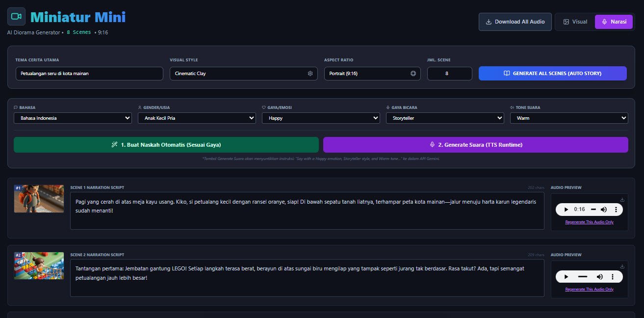The width and height of the screenshot is (644, 318).
Task: Seek the Scene 2 audio progress bar
Action: (x=583, y=277)
